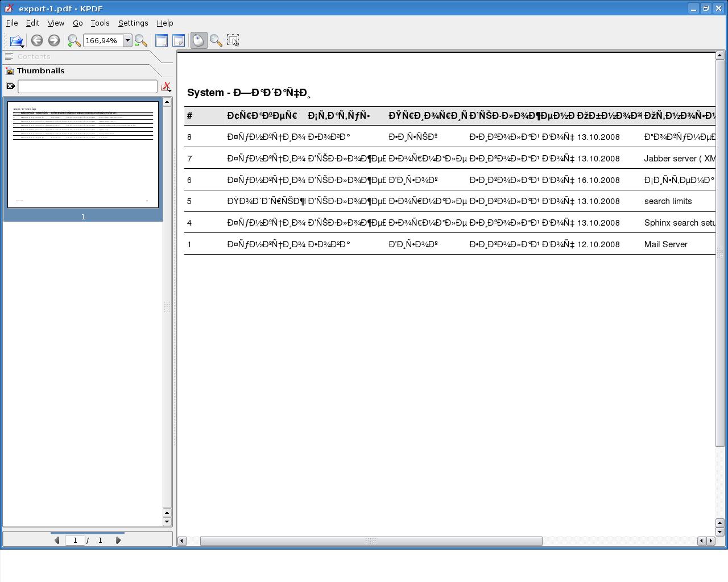Viewport: 728px width, 582px height.
Task: Click the document vertical scrollbar thumb
Action: tap(719, 253)
